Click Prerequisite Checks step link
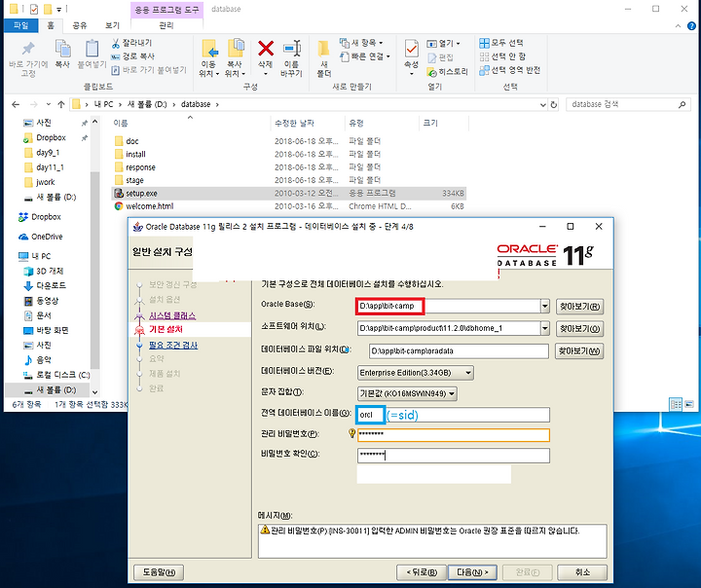The height and width of the screenshot is (588, 701). coord(173,346)
